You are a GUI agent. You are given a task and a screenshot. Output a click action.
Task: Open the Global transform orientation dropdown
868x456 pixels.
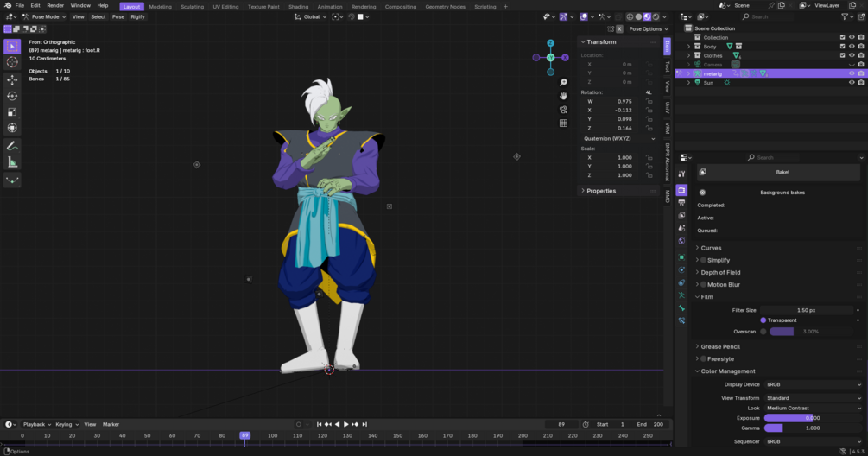(311, 16)
